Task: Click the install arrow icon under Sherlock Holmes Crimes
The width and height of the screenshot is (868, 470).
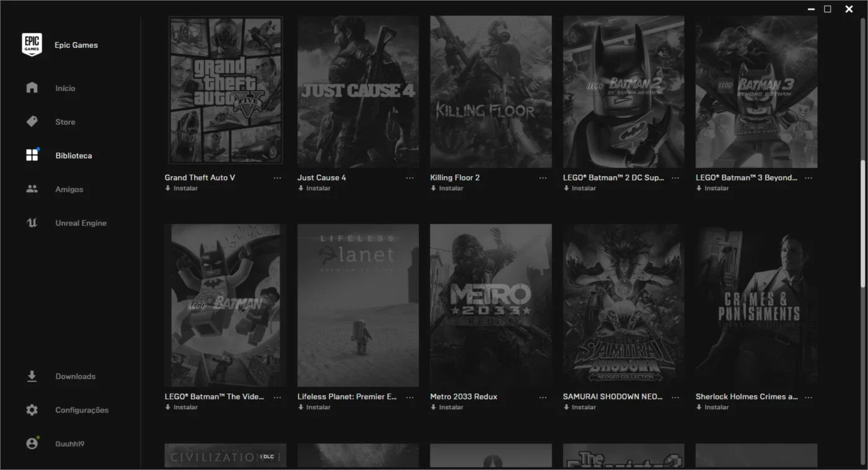Action: point(699,407)
